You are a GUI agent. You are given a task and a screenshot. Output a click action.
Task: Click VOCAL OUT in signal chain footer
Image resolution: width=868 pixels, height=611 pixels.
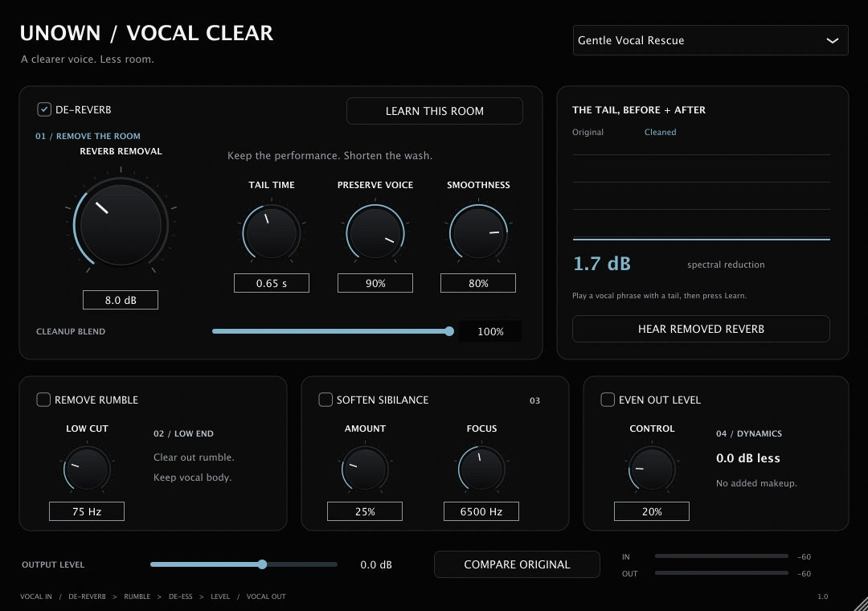(x=266, y=597)
